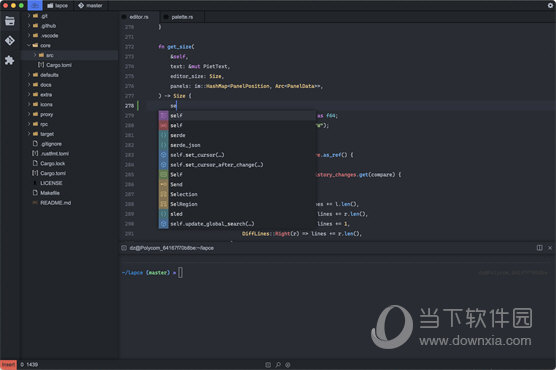The height and width of the screenshot is (370, 556).
Task: Click the lapce workspace name in title bar
Action: click(61, 6)
